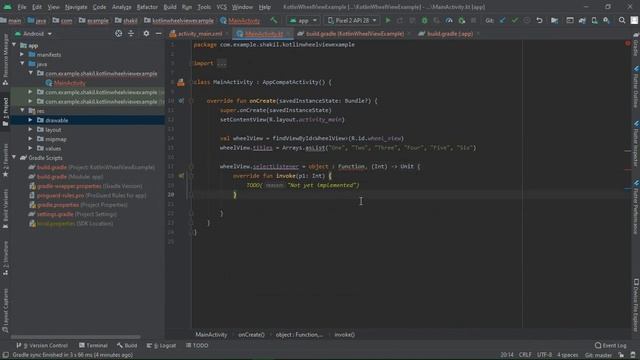Image resolution: width=640 pixels, height=360 pixels.
Task: Click the Git: master branch widget
Action: click(x=598, y=355)
